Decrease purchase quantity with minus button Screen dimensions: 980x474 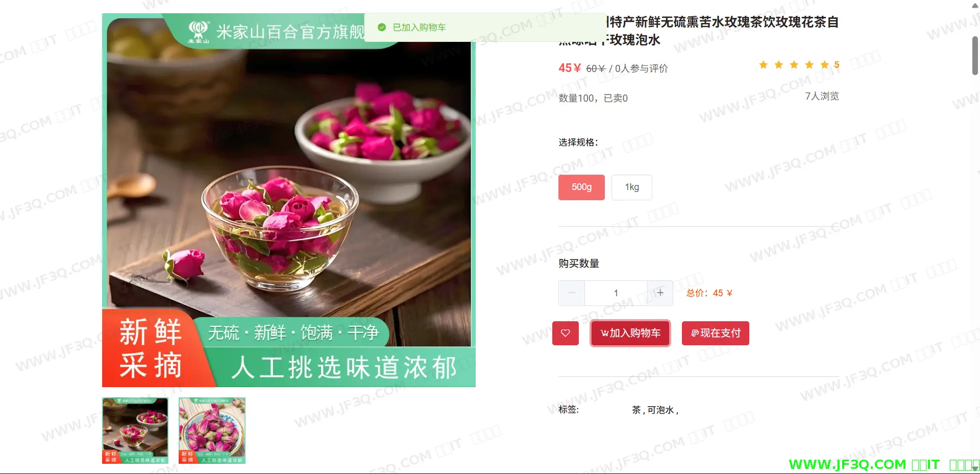[572, 293]
